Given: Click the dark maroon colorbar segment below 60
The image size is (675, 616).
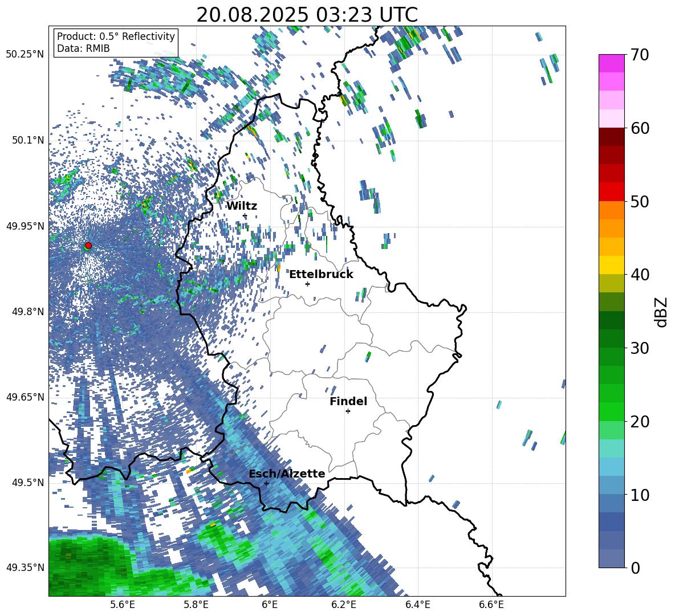Looking at the screenshot, I should pos(611,137).
